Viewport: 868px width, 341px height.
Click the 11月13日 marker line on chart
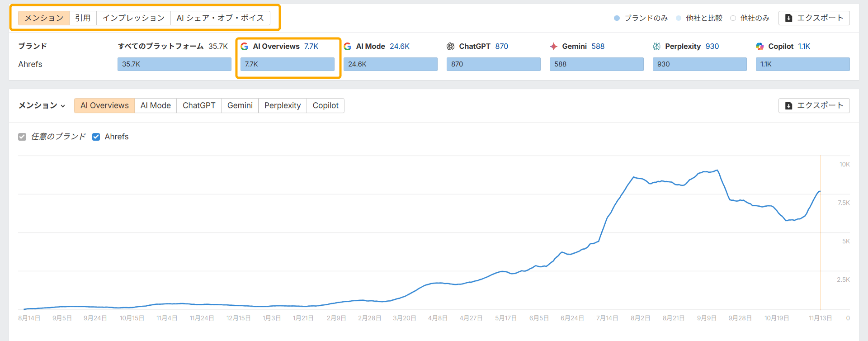[x=821, y=235]
